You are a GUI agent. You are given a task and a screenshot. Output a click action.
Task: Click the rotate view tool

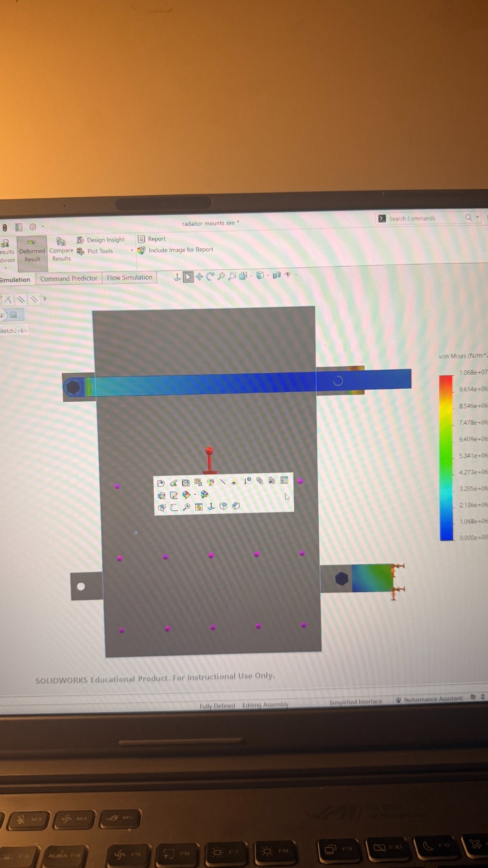(210, 276)
